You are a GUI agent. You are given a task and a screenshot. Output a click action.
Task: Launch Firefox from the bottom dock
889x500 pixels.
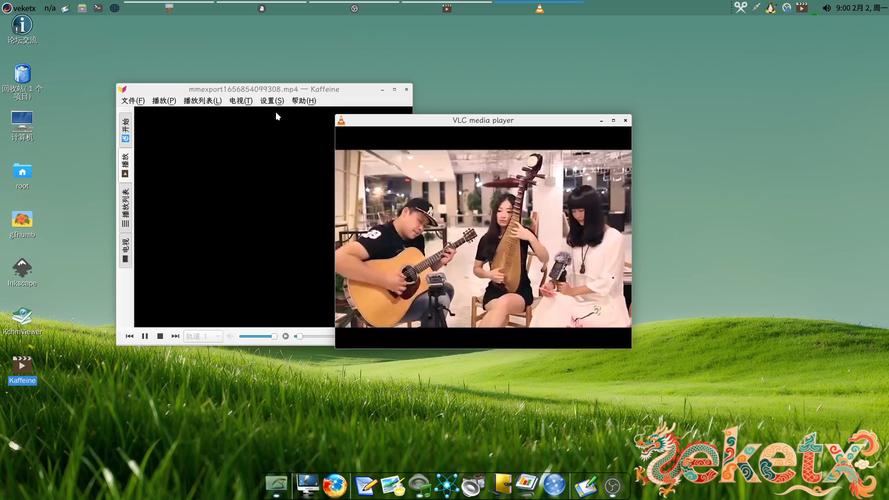(x=335, y=486)
